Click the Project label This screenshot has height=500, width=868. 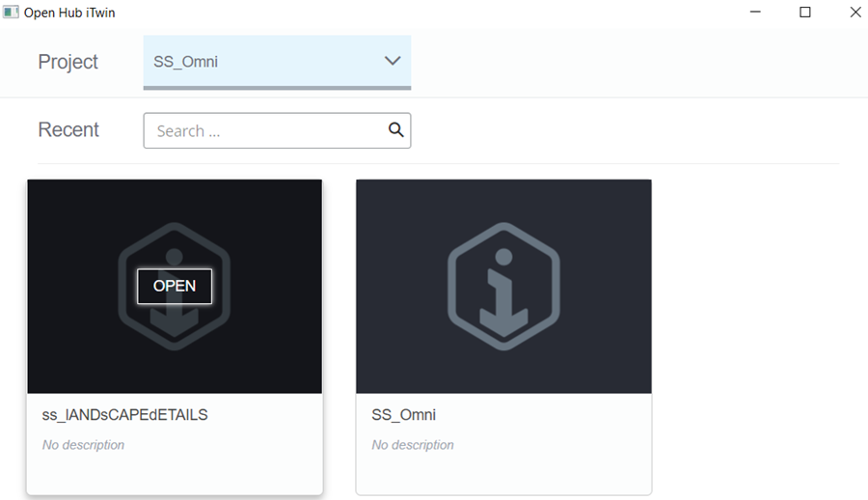[68, 62]
